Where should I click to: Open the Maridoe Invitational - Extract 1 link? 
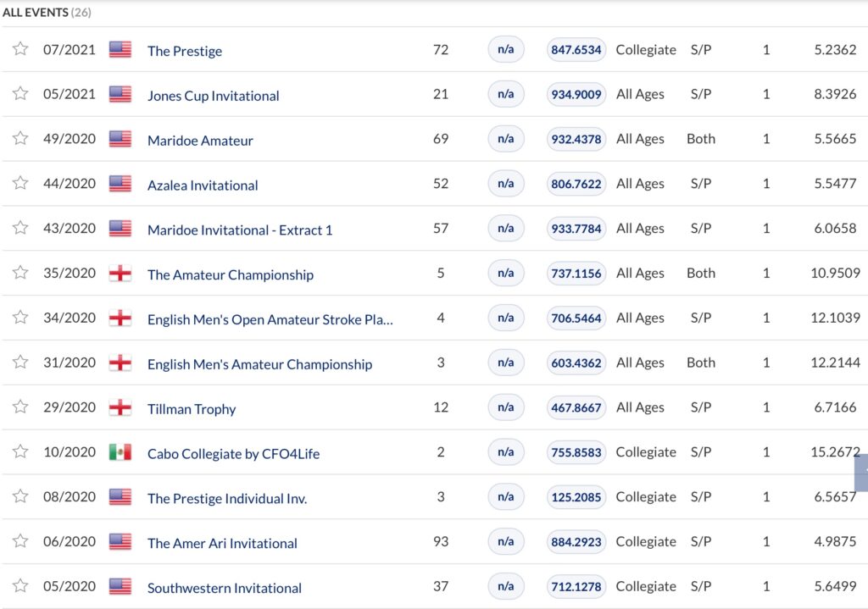pyautogui.click(x=240, y=230)
